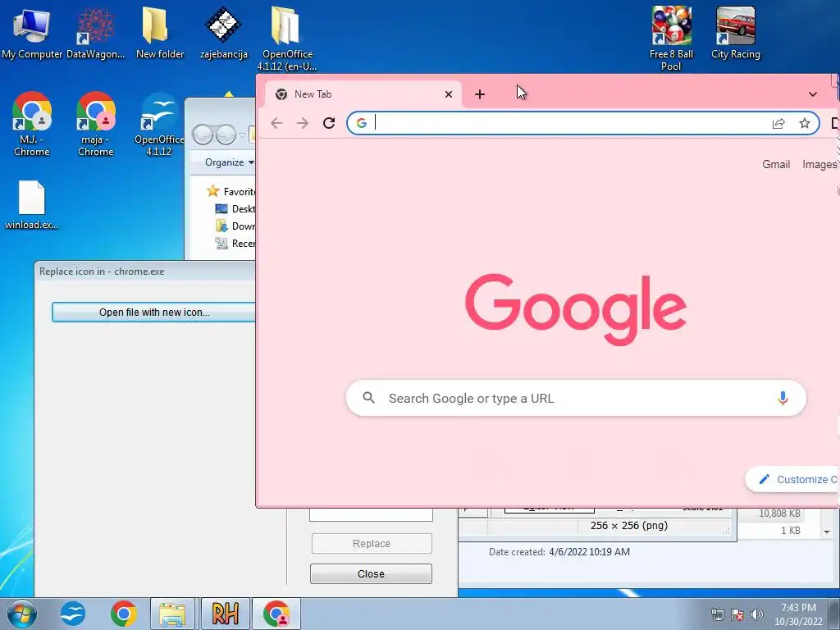Click the Customize Chrome button
Image resolution: width=840 pixels, height=630 pixels.
[793, 479]
